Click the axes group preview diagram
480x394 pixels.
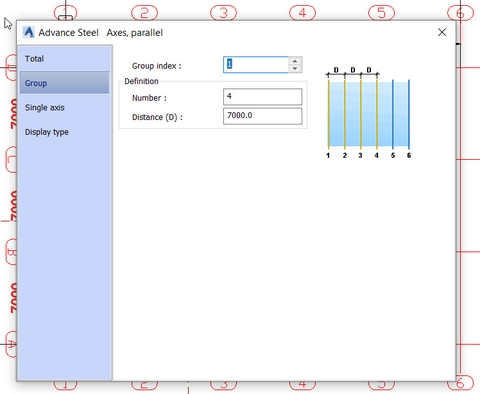point(368,113)
